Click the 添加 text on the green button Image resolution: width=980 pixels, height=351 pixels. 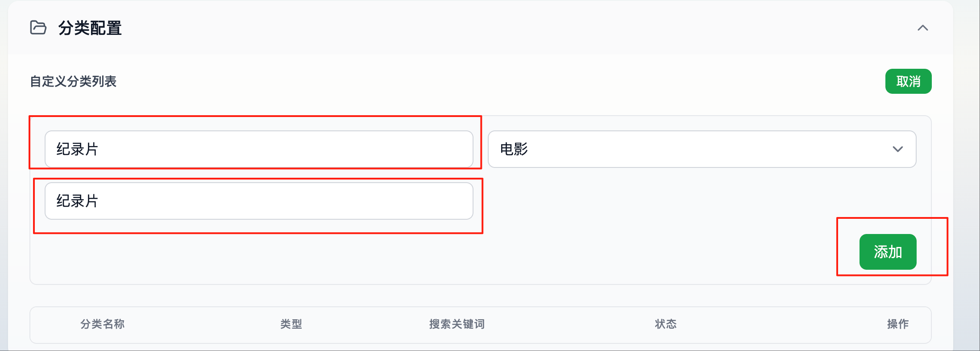(888, 252)
